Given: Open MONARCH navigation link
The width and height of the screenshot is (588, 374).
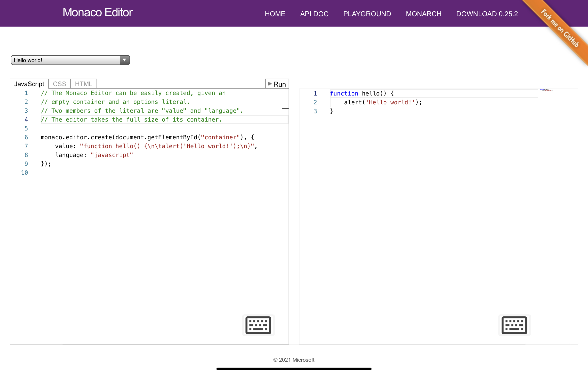Looking at the screenshot, I should click(x=424, y=14).
